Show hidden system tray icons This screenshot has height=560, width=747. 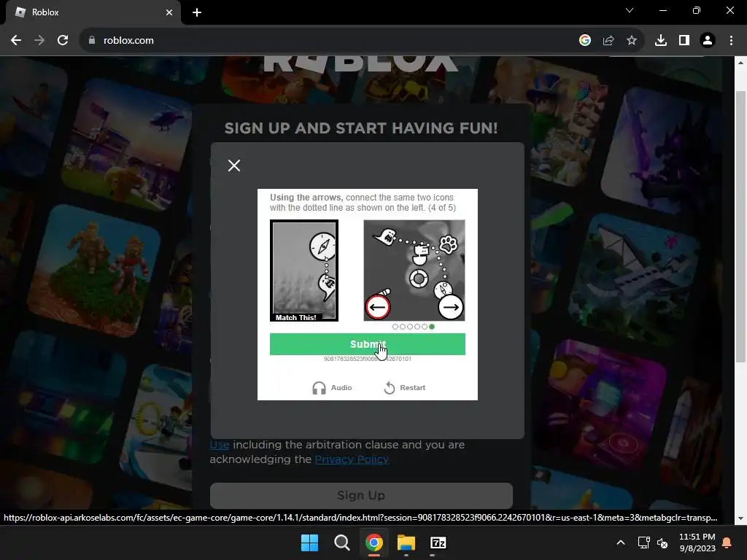[620, 542]
